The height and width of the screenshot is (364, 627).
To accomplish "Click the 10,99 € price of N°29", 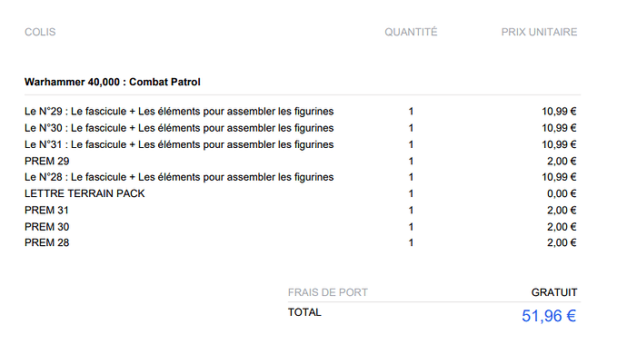I will pos(559,112).
